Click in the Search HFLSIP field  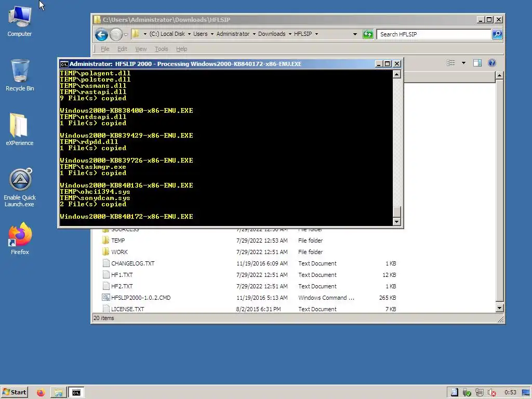[x=434, y=34]
